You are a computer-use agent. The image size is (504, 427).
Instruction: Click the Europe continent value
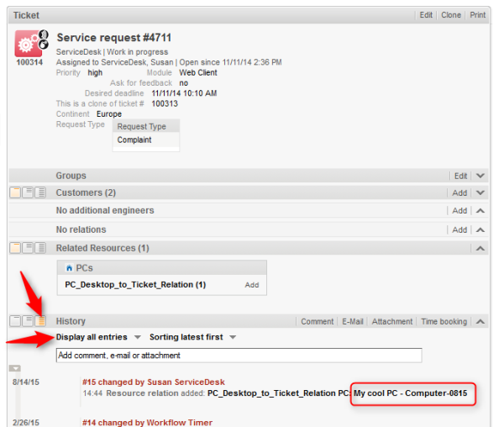click(x=109, y=113)
